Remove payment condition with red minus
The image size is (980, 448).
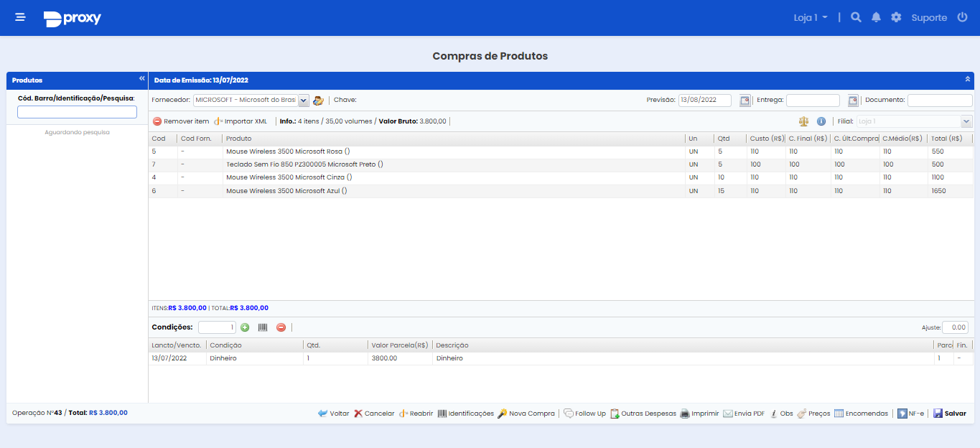(281, 327)
